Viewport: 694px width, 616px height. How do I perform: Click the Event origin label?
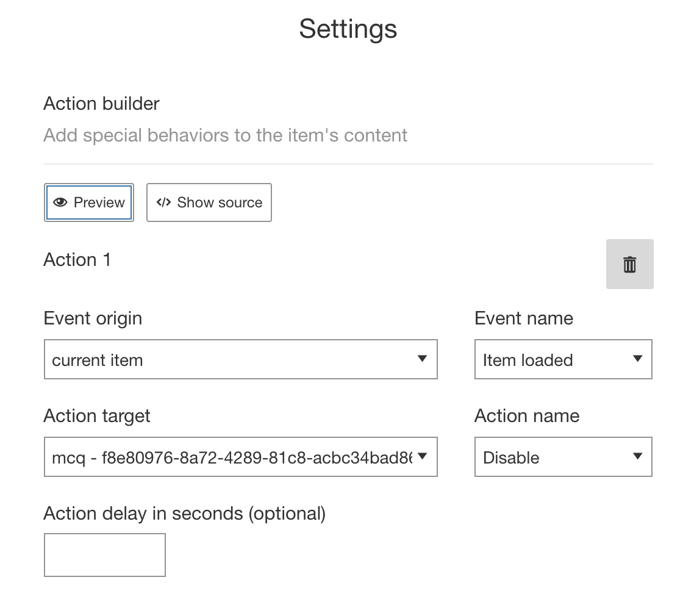click(x=93, y=318)
